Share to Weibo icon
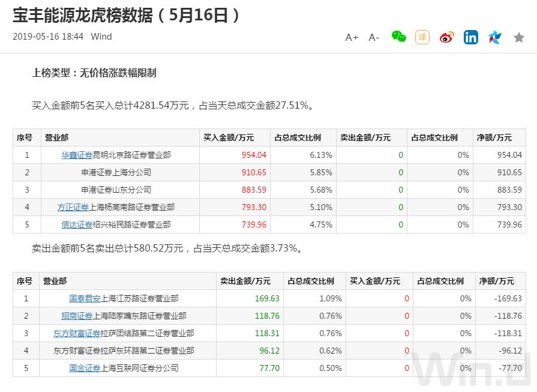This screenshot has width=537, height=392. tap(446, 37)
